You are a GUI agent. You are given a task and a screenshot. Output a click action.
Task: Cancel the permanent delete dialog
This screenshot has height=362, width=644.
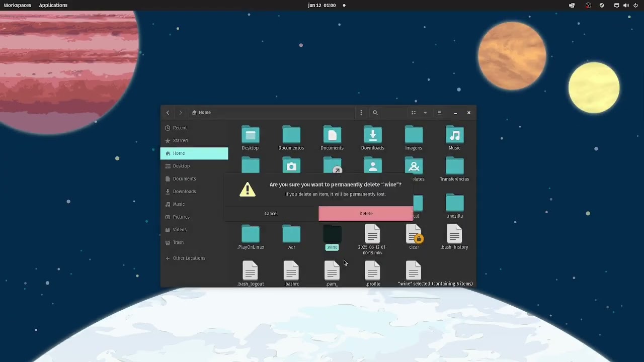[271, 214]
